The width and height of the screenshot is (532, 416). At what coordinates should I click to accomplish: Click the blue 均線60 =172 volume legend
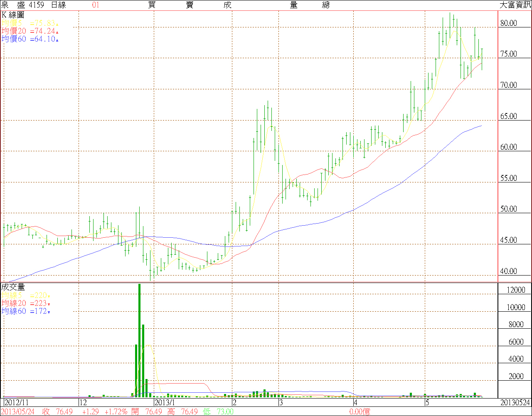(x=24, y=311)
